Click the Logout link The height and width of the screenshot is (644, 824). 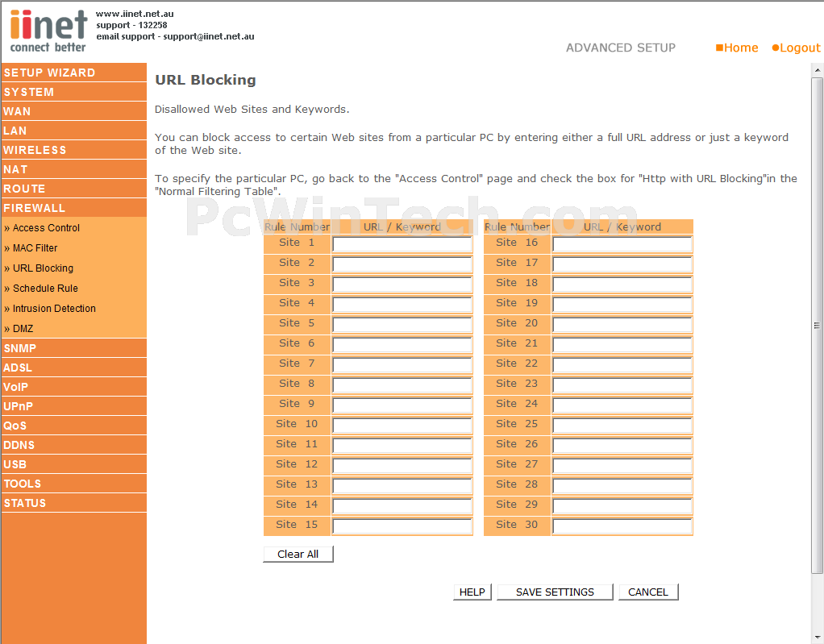(x=796, y=48)
